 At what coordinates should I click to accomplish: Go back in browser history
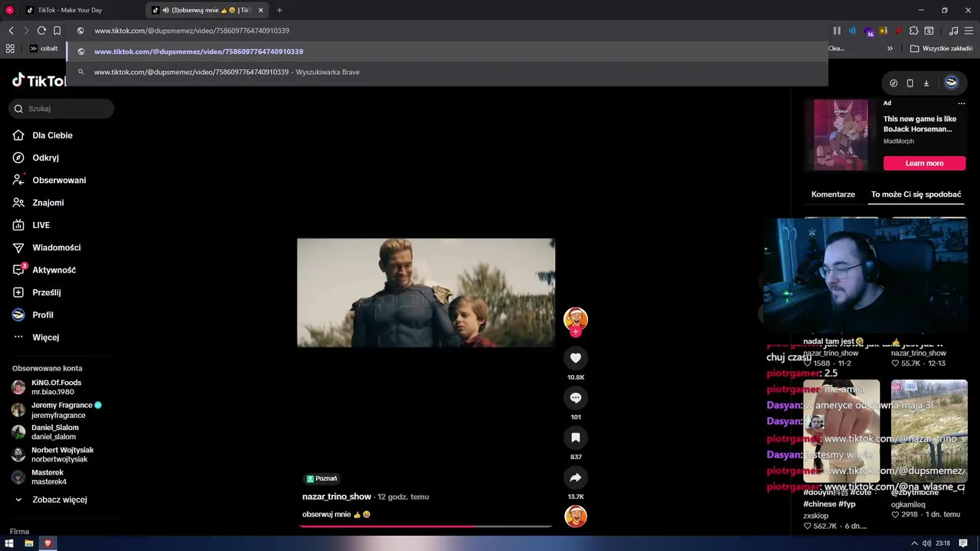tap(11, 31)
